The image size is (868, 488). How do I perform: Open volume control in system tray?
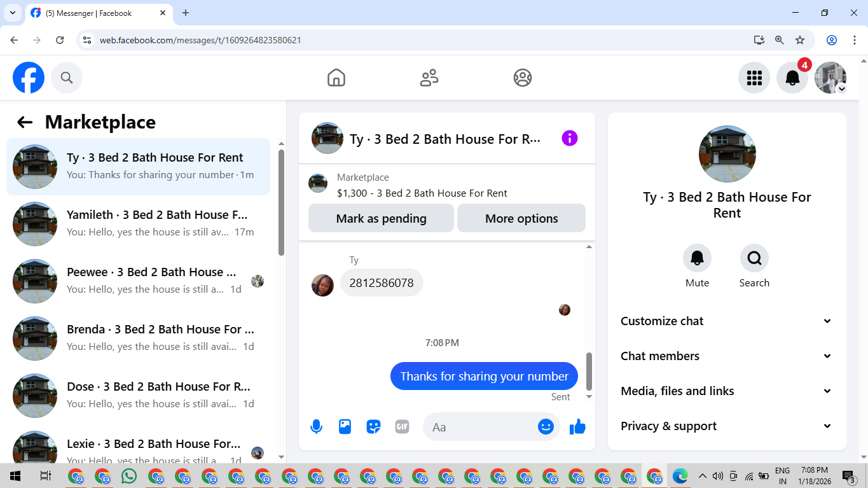tap(718, 476)
